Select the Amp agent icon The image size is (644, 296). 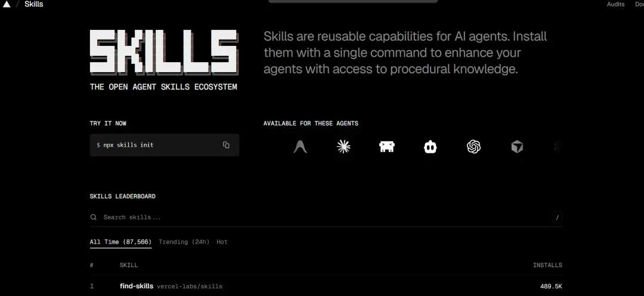[300, 147]
